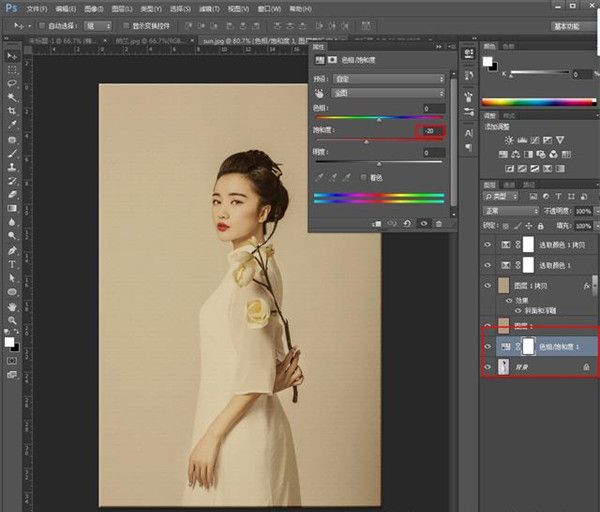Switch to the 样式 styles panel tab
Viewport: 600px width, 512px height.
click(509, 116)
